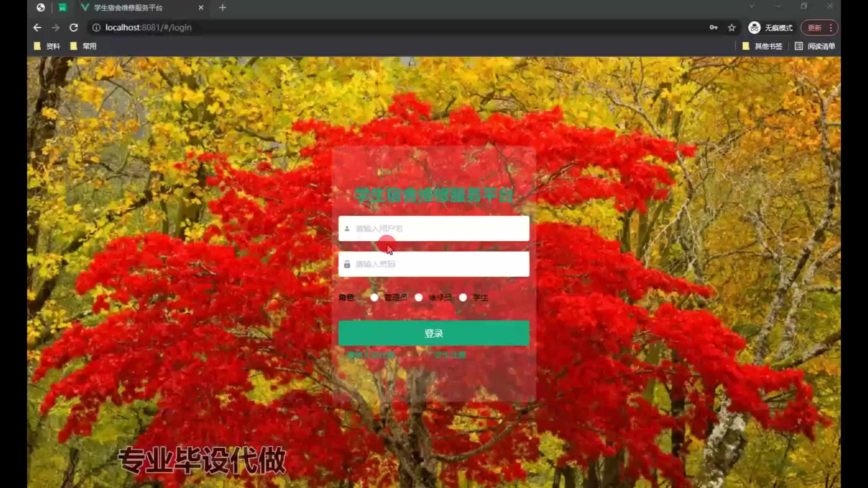Click the browser forward arrow
This screenshot has width=868, height=488.
56,28
